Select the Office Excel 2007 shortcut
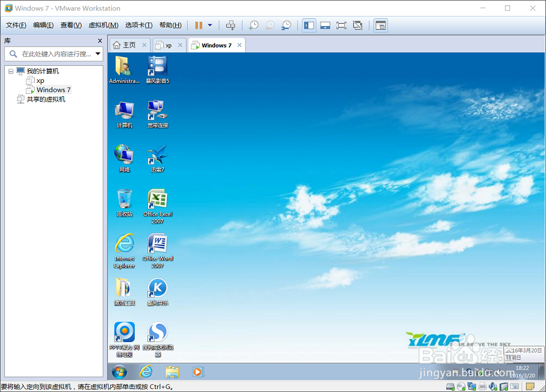The height and width of the screenshot is (392, 546). 157,206
